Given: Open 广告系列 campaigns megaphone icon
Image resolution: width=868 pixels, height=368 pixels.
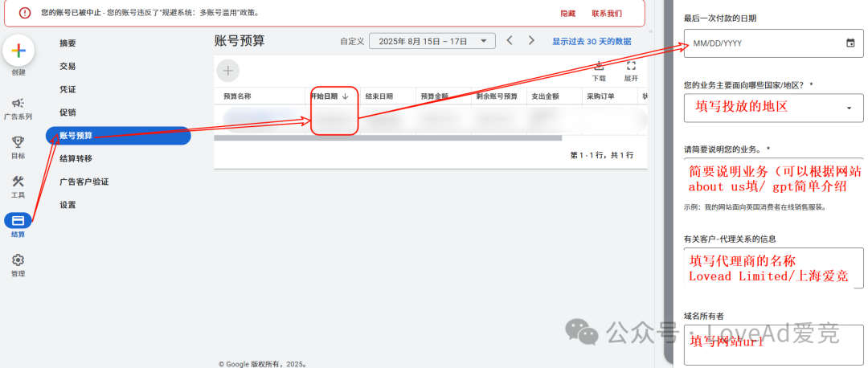Looking at the screenshot, I should [x=18, y=103].
